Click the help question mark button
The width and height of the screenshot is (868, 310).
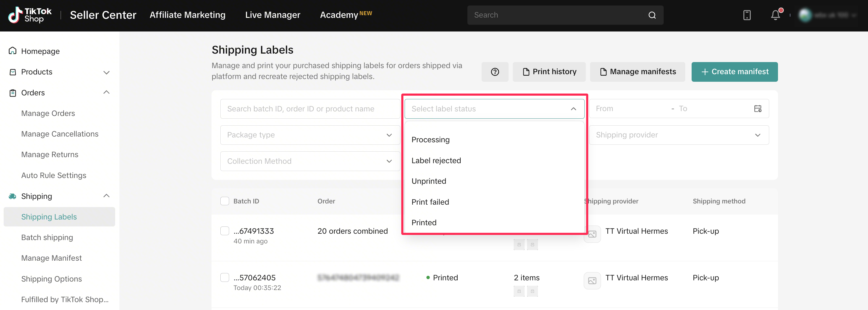pyautogui.click(x=494, y=72)
